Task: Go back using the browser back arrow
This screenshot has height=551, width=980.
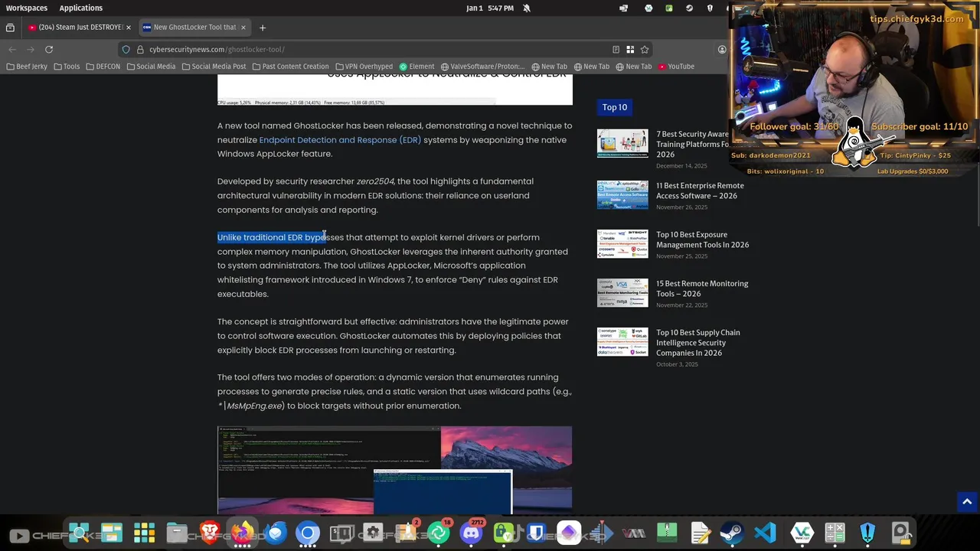Action: coord(12,49)
